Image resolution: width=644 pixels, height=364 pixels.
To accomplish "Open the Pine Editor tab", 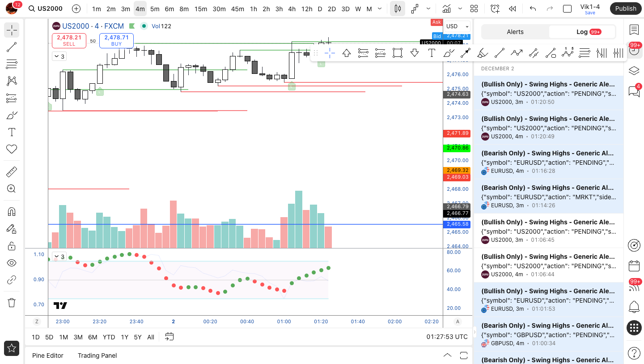I will pos(48,355).
